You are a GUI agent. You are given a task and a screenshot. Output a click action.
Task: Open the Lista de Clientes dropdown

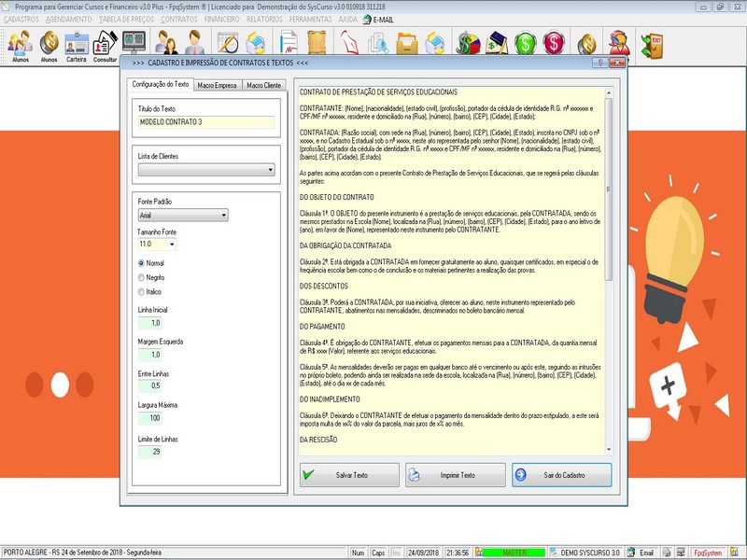point(206,170)
